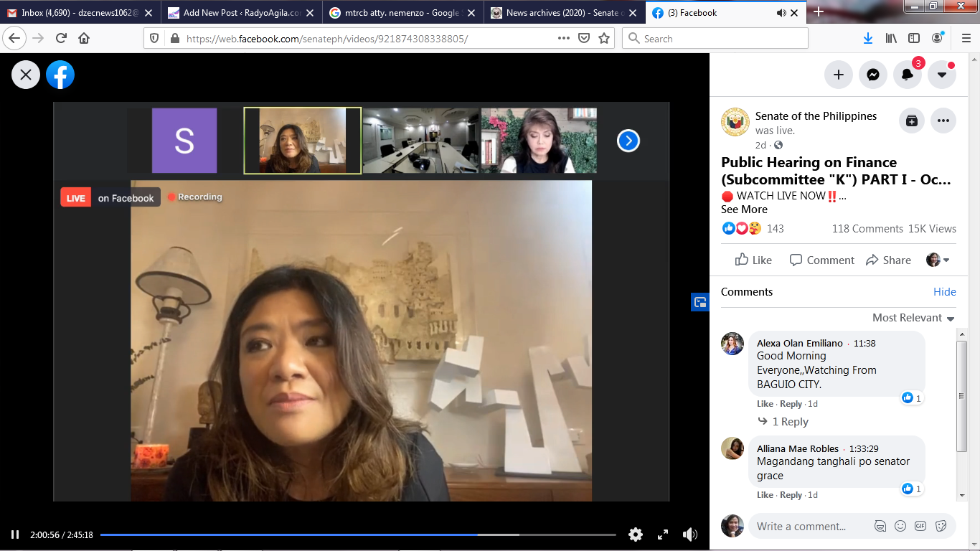Open video settings gear

tap(635, 534)
